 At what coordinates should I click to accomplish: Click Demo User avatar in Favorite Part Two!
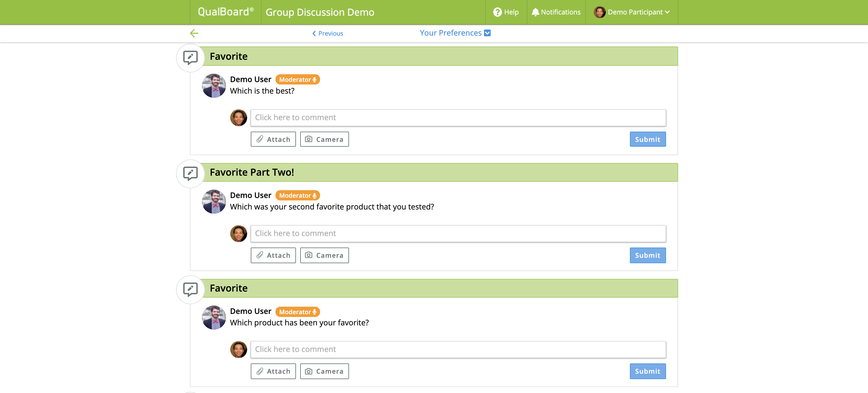[x=214, y=201]
